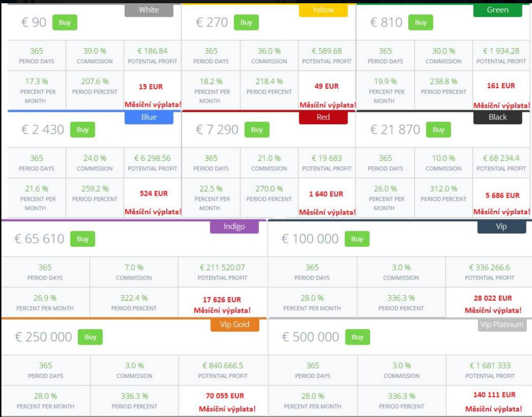Click Buy next to €500 000
The image size is (532, 417).
358,337
